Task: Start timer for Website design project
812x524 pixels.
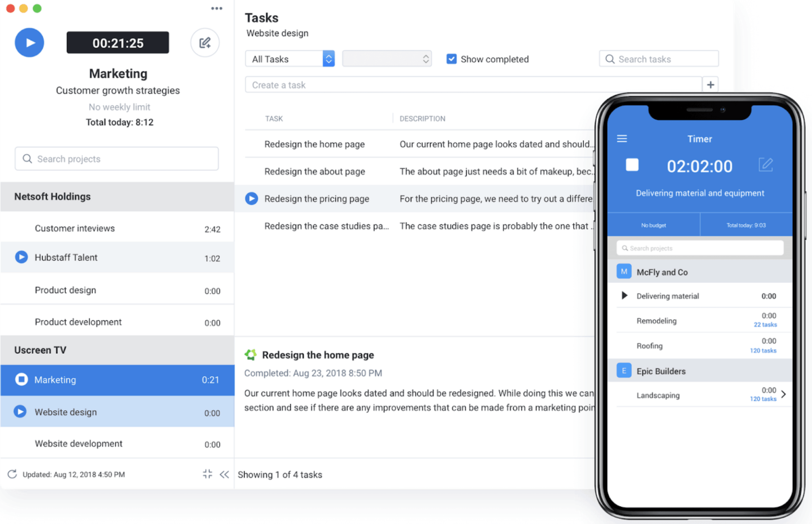Action: 20,411
